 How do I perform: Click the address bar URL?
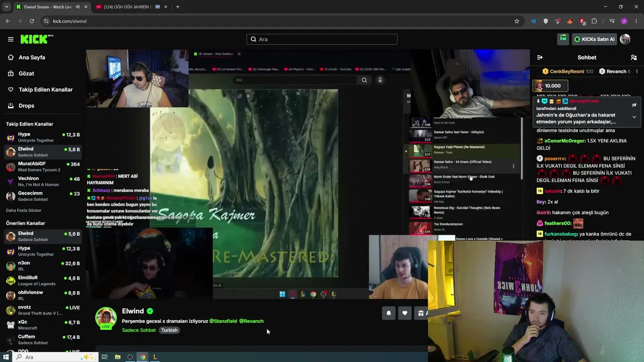[x=69, y=21]
